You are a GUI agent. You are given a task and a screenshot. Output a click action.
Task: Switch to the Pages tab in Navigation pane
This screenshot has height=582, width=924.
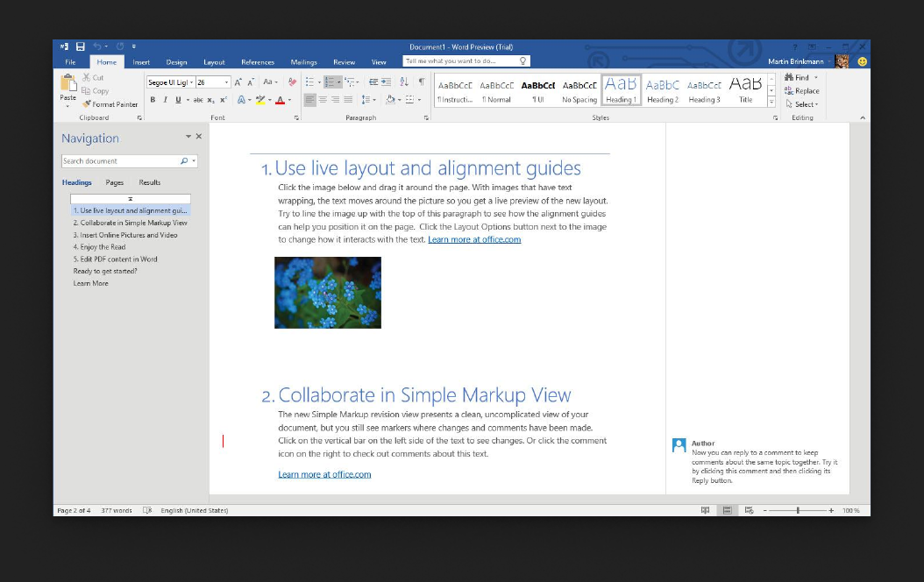pos(114,182)
